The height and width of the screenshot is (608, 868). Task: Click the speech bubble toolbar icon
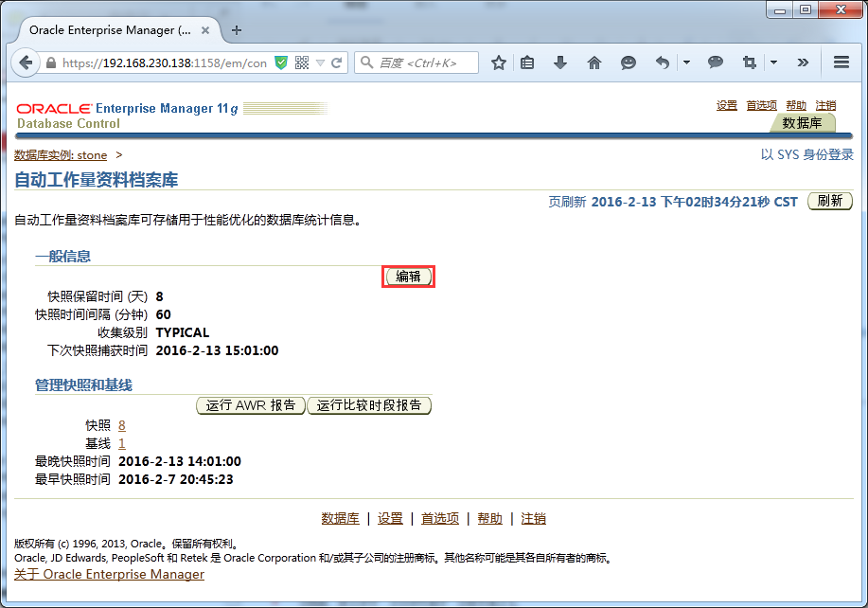pos(716,63)
